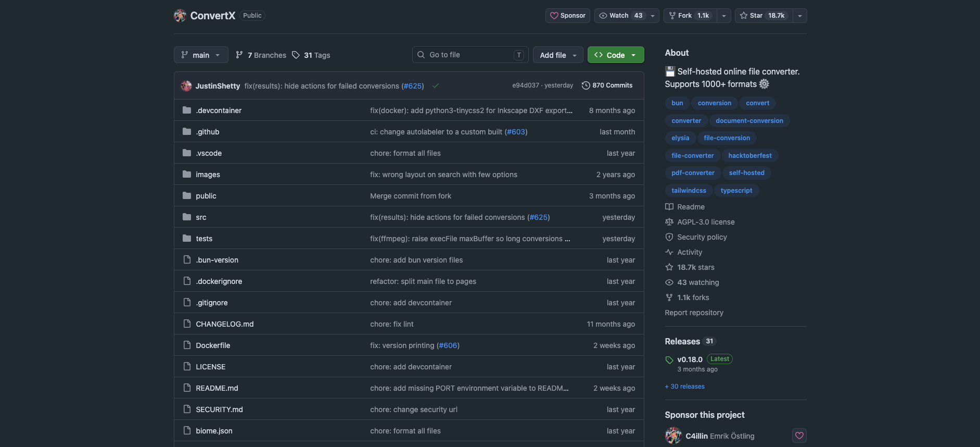Open the CHANGELOG.md file

point(225,324)
